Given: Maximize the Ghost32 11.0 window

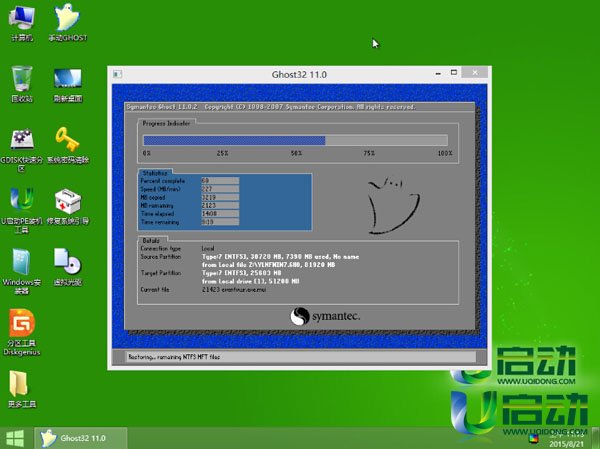Looking at the screenshot, I should tap(454, 72).
